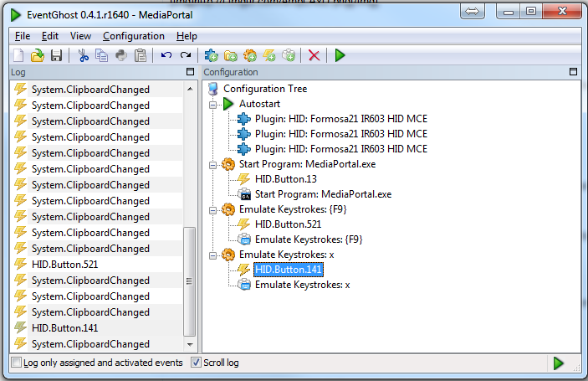Click the New document toolbar icon
This screenshot has width=588, height=381.
point(18,55)
